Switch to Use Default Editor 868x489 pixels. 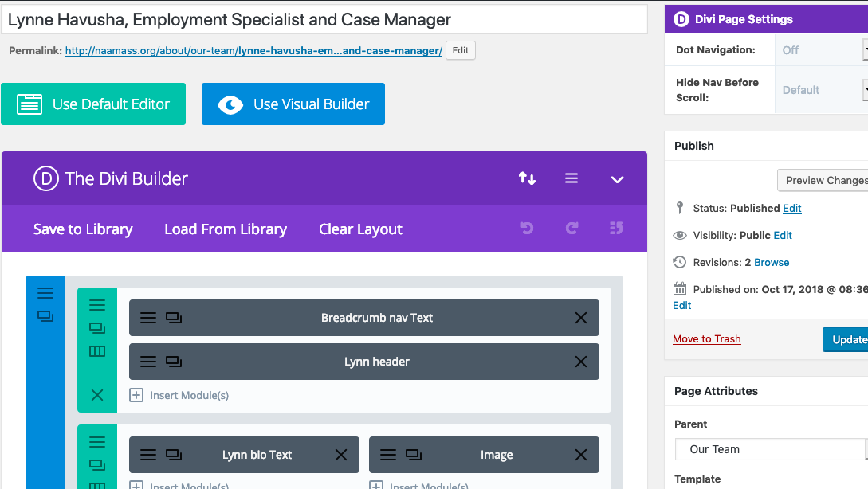coord(93,104)
